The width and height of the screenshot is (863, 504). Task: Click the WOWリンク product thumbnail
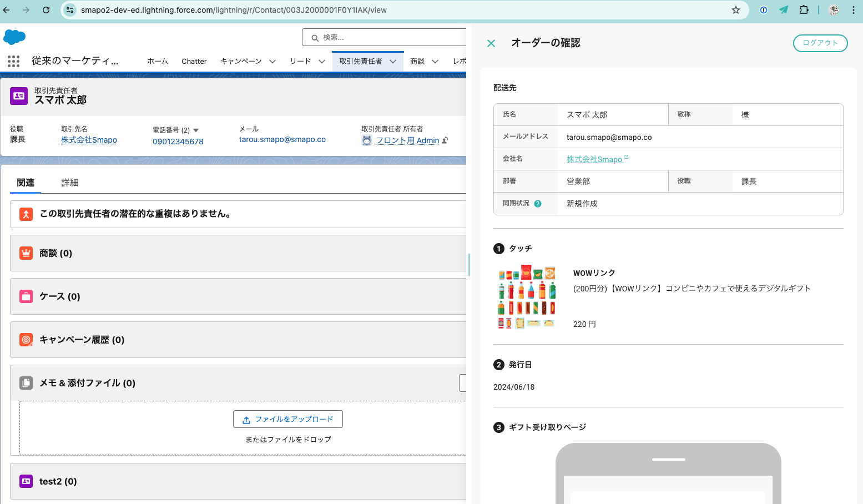(526, 297)
